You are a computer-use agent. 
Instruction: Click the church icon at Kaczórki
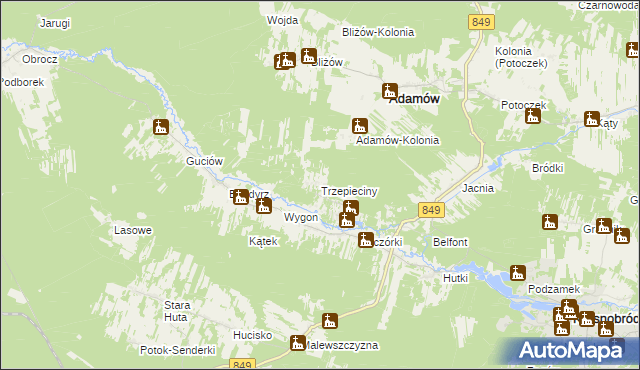[x=366, y=239]
